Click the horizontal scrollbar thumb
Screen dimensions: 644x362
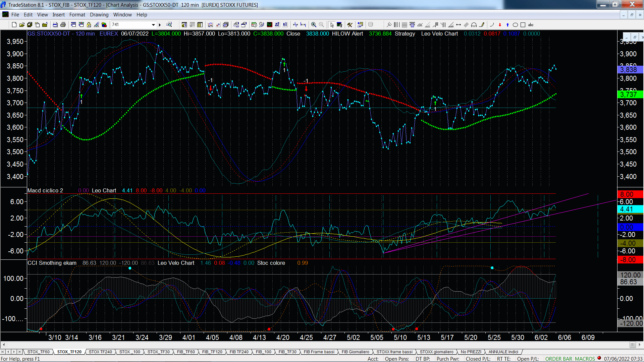click(x=632, y=345)
